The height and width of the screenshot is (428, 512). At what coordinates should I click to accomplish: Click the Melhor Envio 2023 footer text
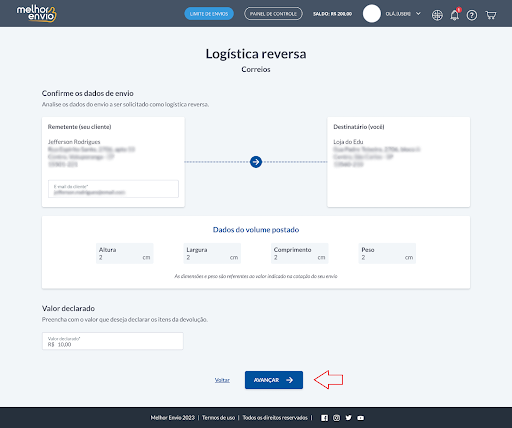point(173,418)
